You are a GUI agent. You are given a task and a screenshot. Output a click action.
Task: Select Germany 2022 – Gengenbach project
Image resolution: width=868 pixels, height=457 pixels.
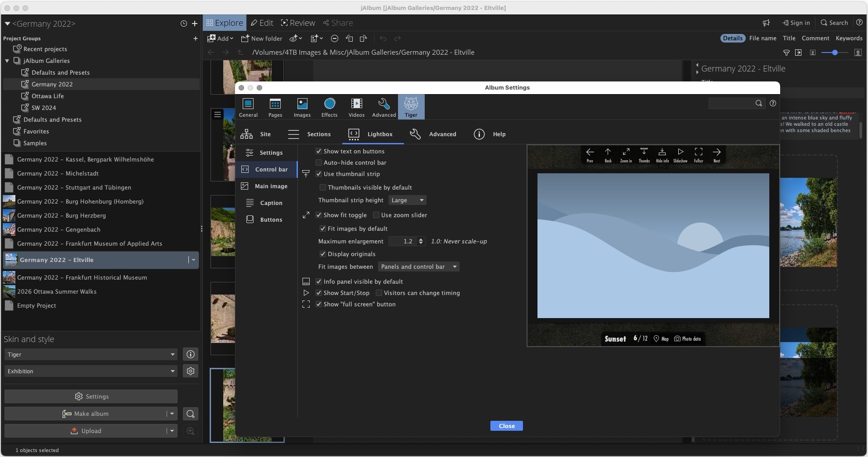(x=101, y=229)
